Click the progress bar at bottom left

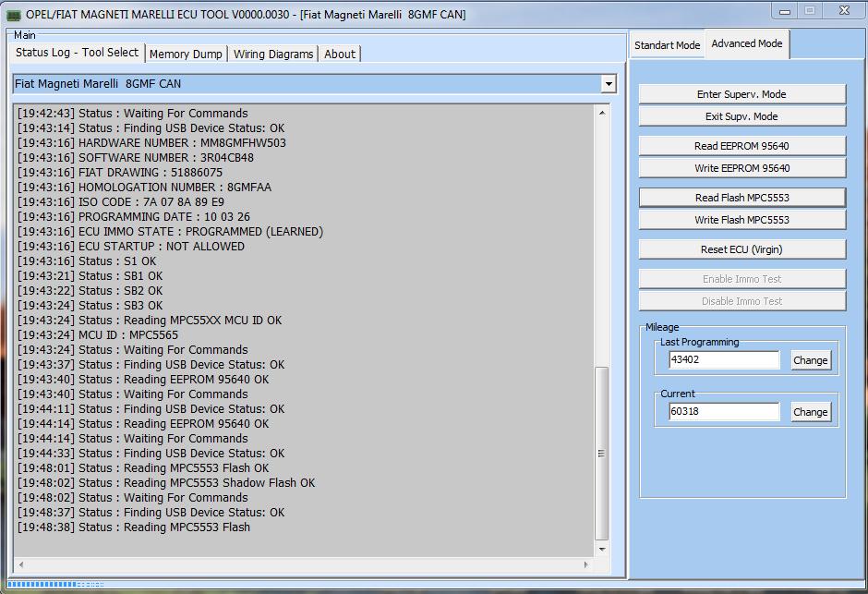[x=55, y=584]
